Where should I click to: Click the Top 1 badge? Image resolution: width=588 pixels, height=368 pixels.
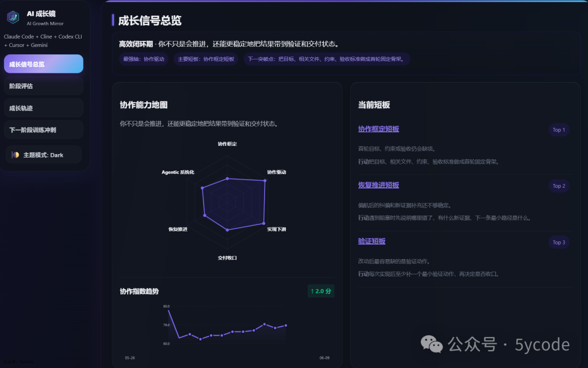coord(559,130)
